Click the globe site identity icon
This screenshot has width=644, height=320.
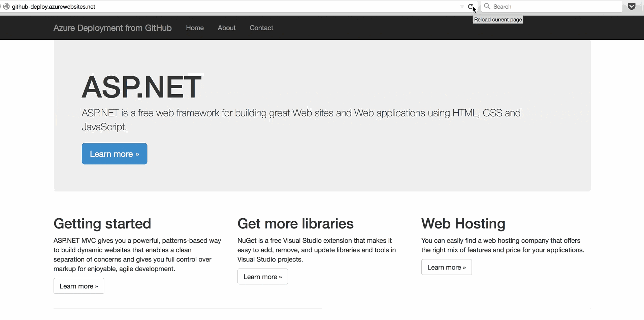tap(6, 7)
